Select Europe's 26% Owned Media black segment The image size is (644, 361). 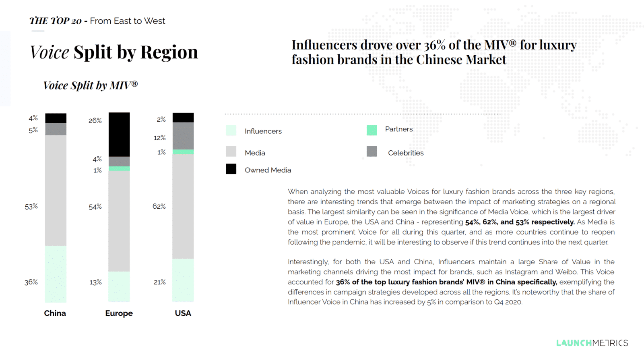(x=119, y=135)
